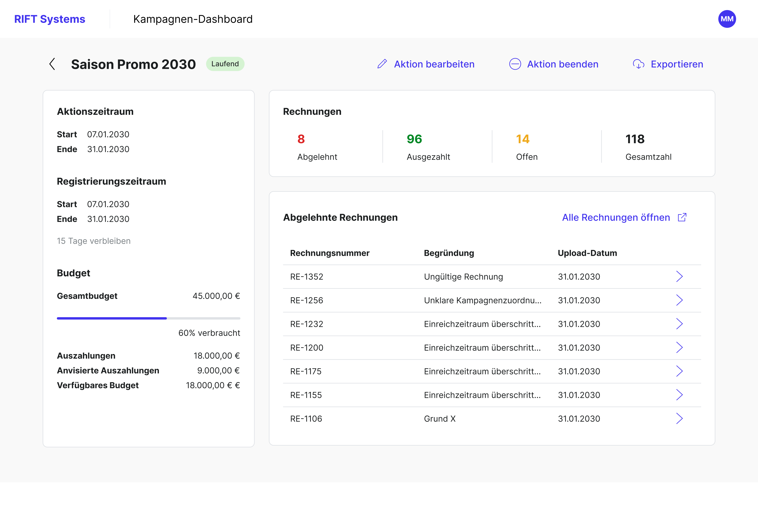This screenshot has height=532, width=758.
Task: Click the Aktion bearbeiten link
Action: click(434, 64)
